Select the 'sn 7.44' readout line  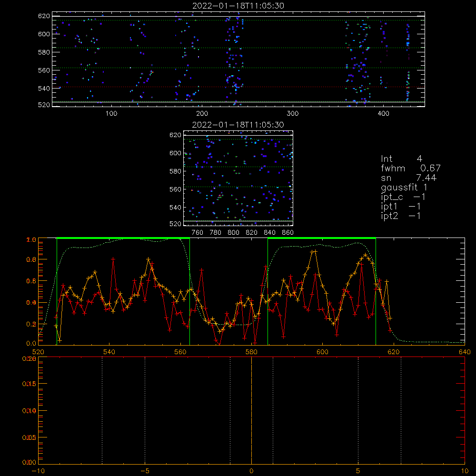408,178
